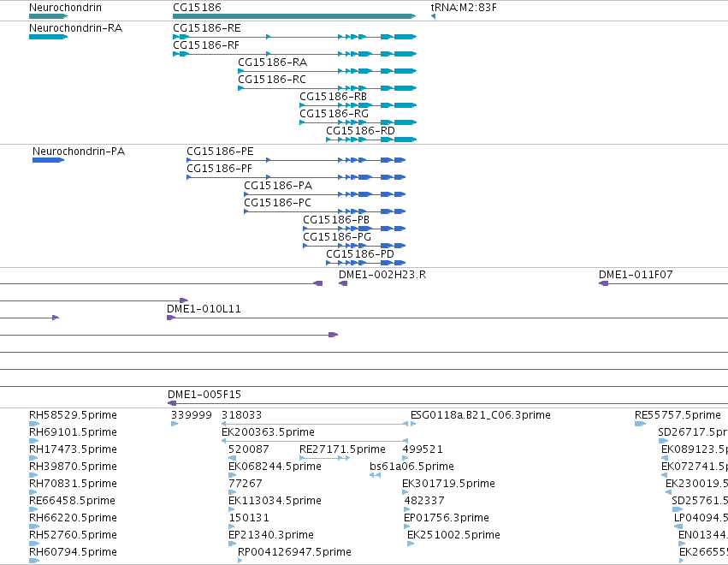728x565 pixels.
Task: Click the 499521 feature label
Action: click(423, 449)
